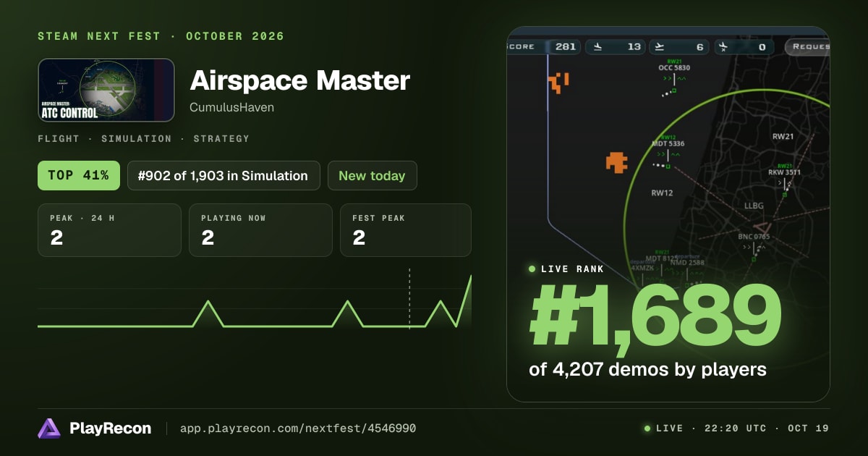Click the landings counter airplane icon
The width and height of the screenshot is (868, 456).
(x=597, y=47)
